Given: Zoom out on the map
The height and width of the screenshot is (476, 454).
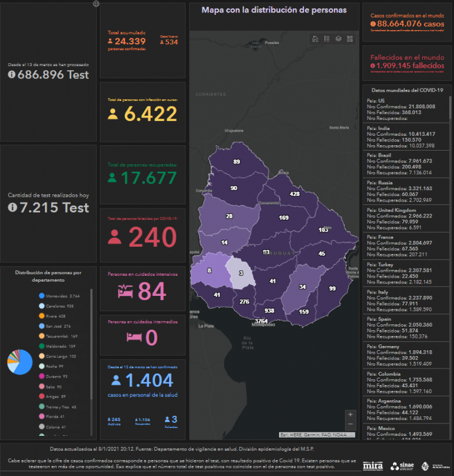Looking at the screenshot, I should 351,425.
